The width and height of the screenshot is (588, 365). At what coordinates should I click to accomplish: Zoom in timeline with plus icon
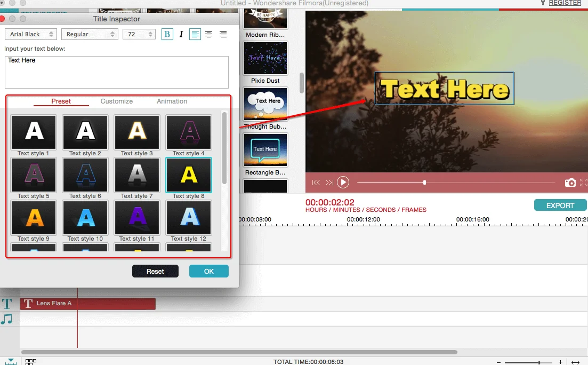point(561,362)
